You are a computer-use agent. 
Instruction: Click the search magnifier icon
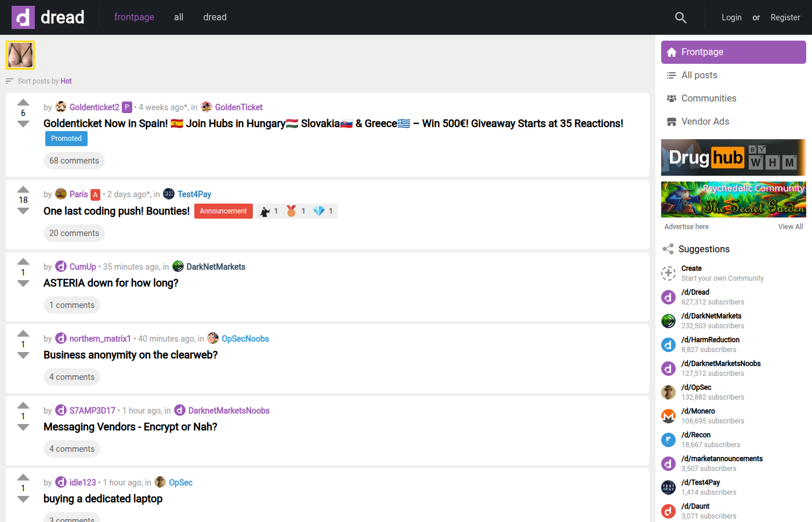681,17
